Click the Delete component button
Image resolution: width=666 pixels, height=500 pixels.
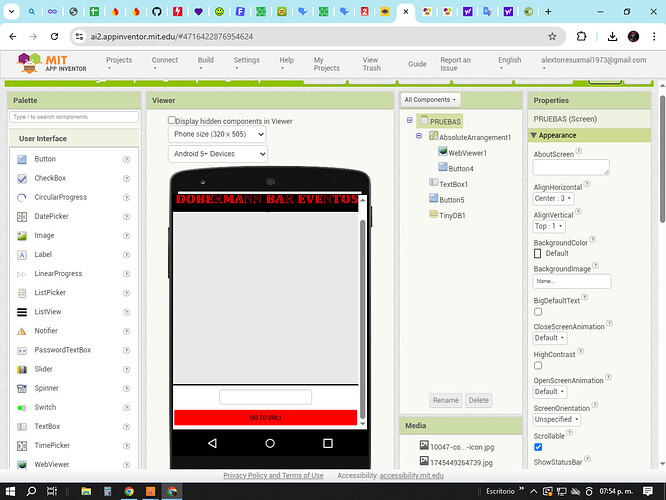pos(479,400)
